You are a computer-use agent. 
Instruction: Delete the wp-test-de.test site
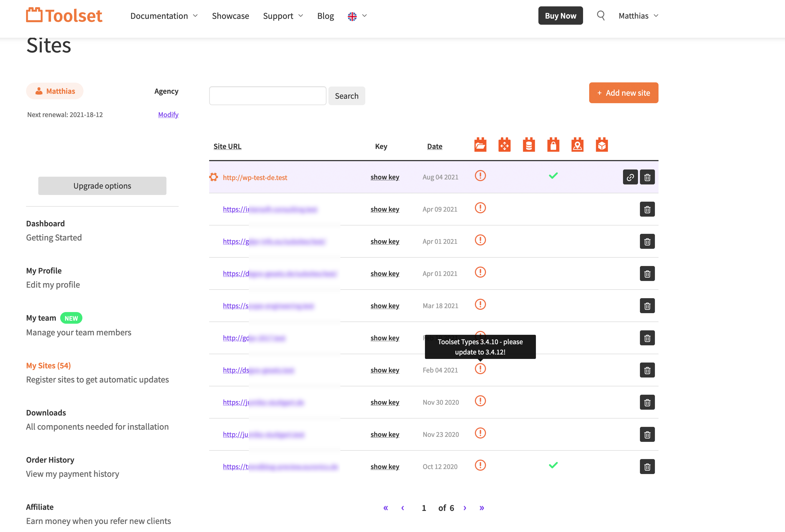tap(647, 177)
